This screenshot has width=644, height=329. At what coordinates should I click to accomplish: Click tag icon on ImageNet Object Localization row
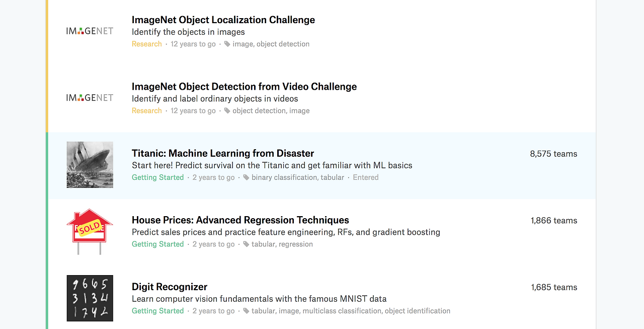click(227, 44)
